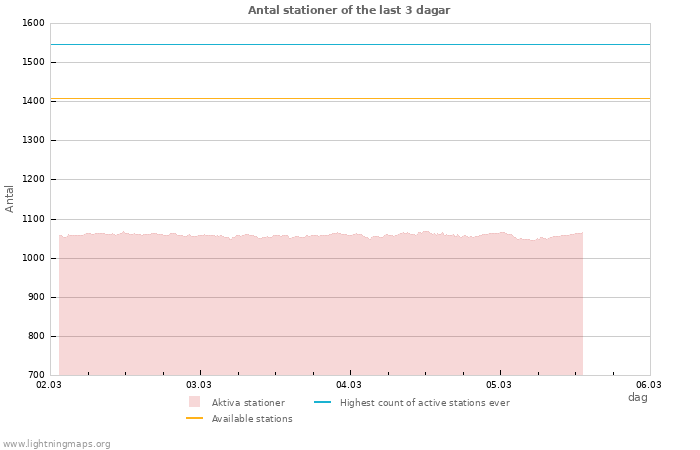The image size is (700, 450).
Task: Click inside the pink active stations area
Action: (x=320, y=310)
